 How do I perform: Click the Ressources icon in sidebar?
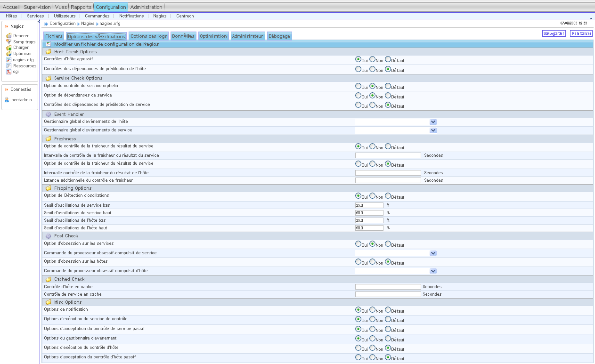pyautogui.click(x=8, y=66)
